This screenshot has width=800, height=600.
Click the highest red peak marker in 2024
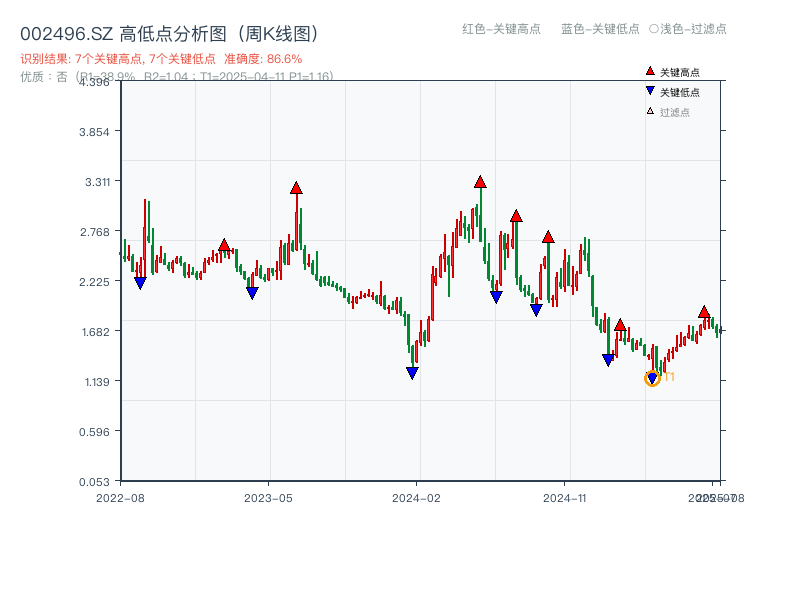point(480,182)
